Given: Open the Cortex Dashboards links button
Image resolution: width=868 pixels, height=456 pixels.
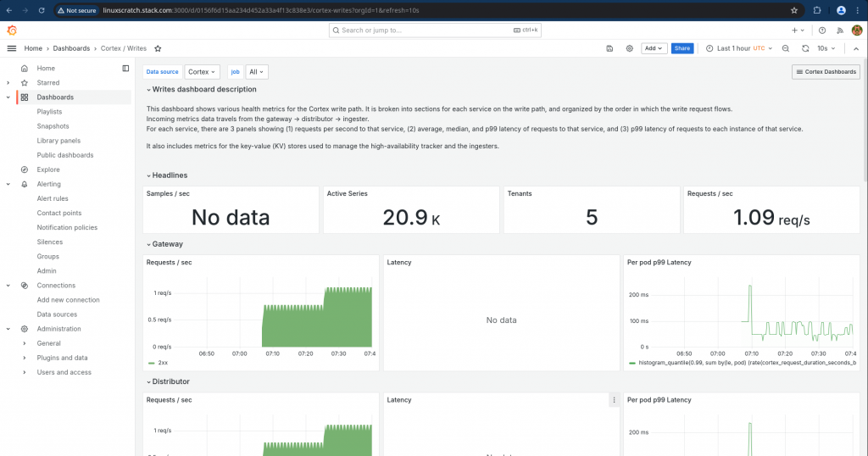Looking at the screenshot, I should click(826, 72).
